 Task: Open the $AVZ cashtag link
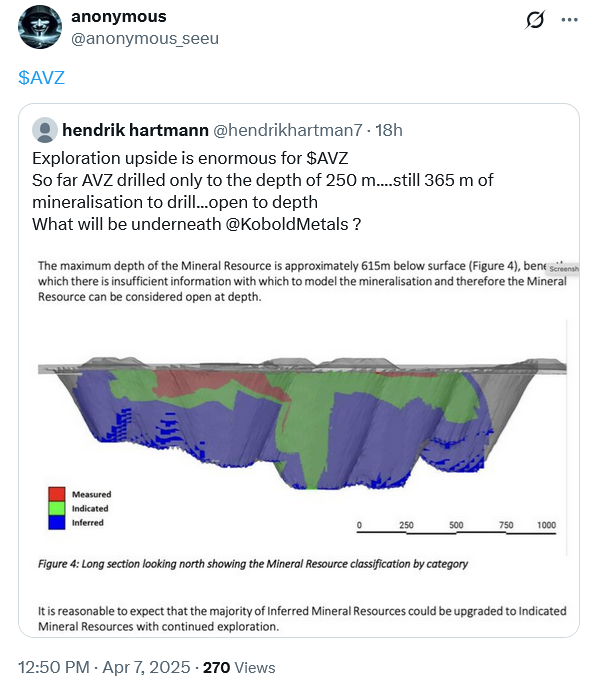coord(42,78)
